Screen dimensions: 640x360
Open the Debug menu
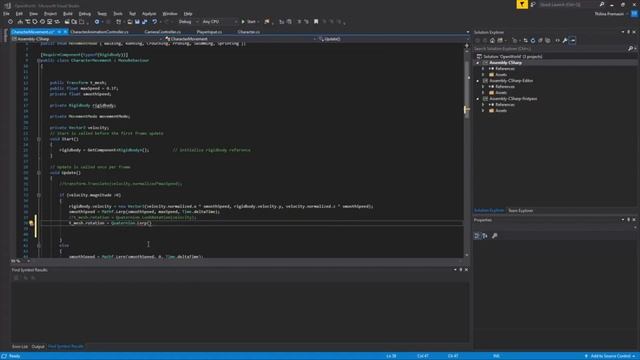(x=84, y=13)
